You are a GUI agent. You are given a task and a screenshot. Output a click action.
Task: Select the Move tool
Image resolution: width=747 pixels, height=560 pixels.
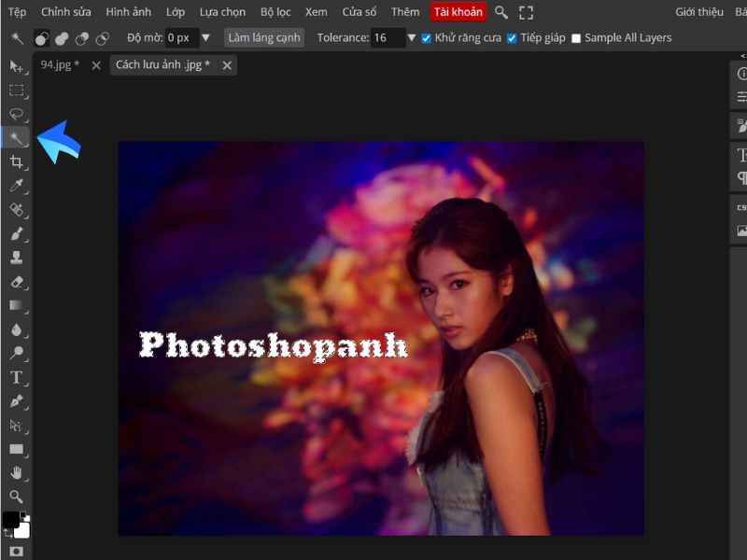click(x=16, y=66)
